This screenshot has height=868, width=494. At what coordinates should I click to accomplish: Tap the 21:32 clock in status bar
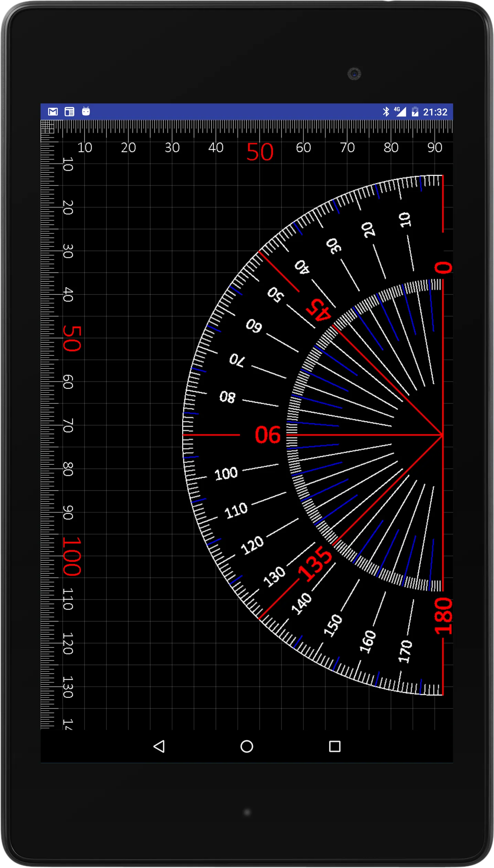point(435,112)
